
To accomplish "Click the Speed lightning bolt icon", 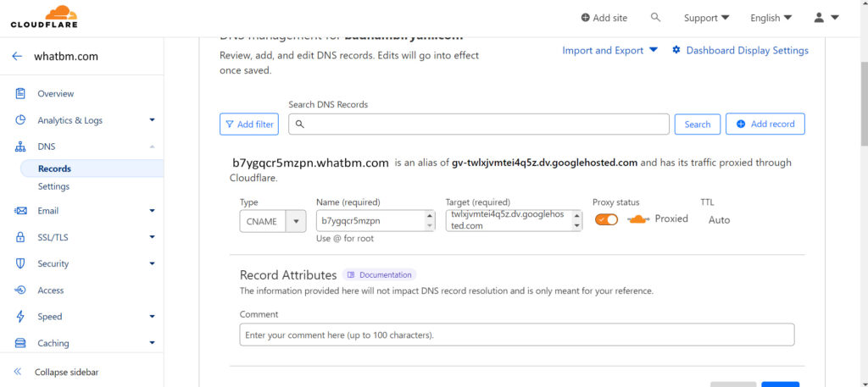I will click(x=20, y=317).
